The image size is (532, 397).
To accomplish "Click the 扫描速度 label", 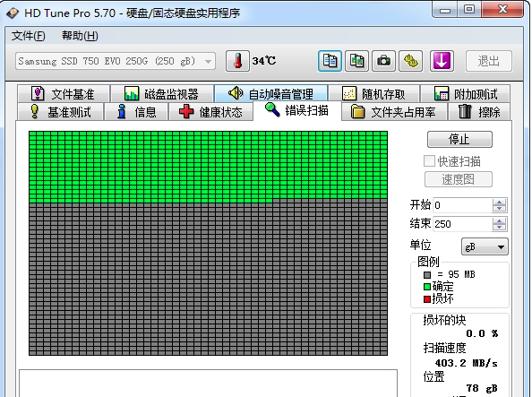I will point(444,348).
